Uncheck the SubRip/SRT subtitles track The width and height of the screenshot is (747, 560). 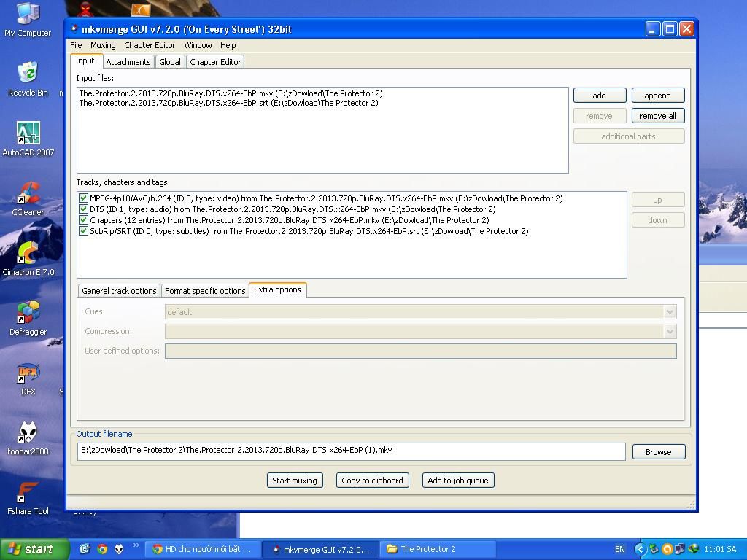pyautogui.click(x=83, y=231)
